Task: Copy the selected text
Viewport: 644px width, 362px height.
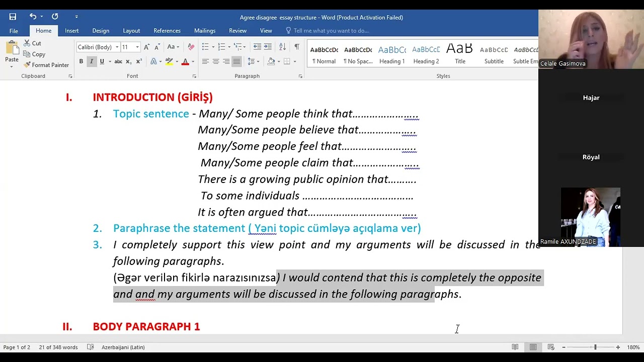Action: 34,54
